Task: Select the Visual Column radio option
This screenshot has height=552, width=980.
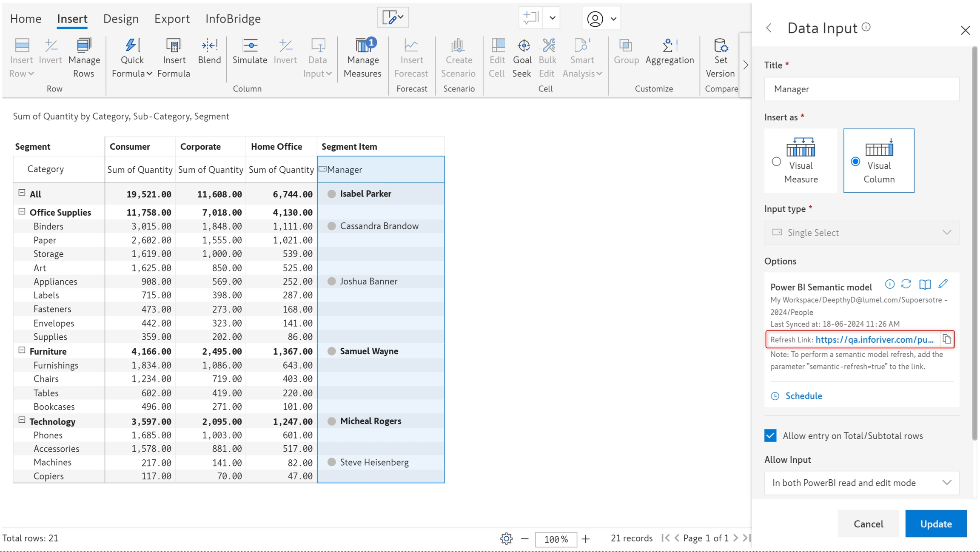Action: (855, 162)
